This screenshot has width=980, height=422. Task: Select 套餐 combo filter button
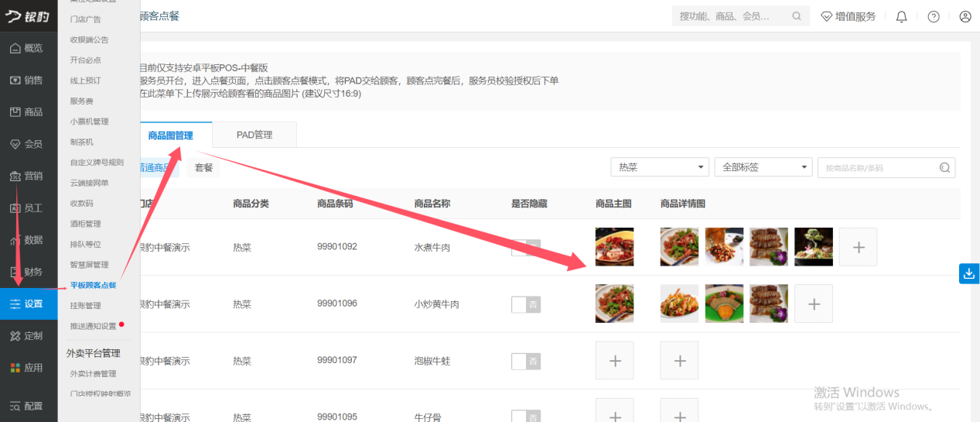pos(203,167)
